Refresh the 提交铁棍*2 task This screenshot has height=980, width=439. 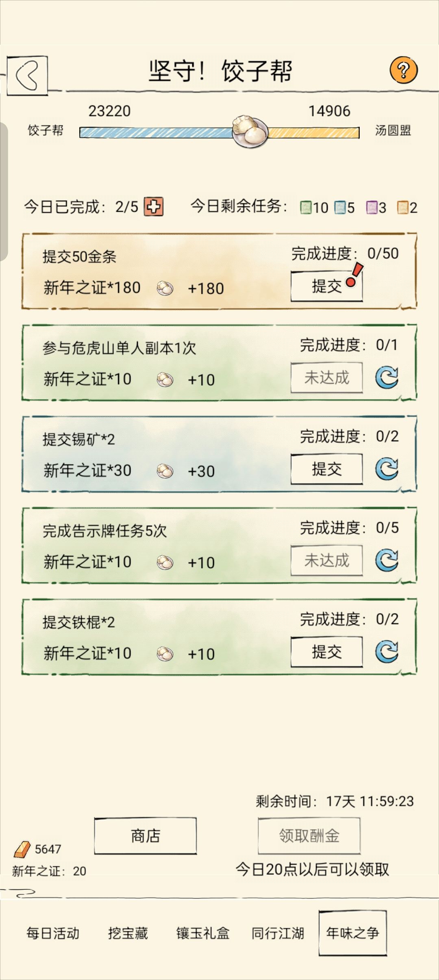[x=387, y=652]
